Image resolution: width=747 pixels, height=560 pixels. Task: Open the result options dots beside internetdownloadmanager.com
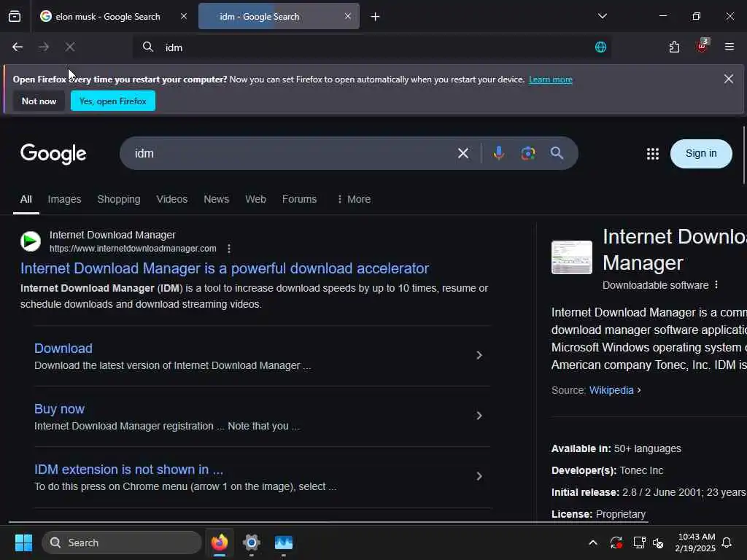pos(229,249)
